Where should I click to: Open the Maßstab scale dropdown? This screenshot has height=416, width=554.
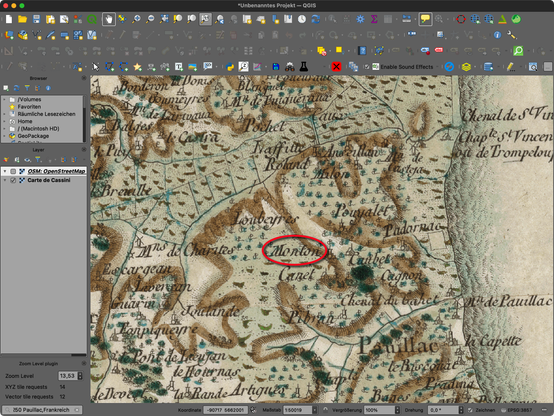coord(314,410)
